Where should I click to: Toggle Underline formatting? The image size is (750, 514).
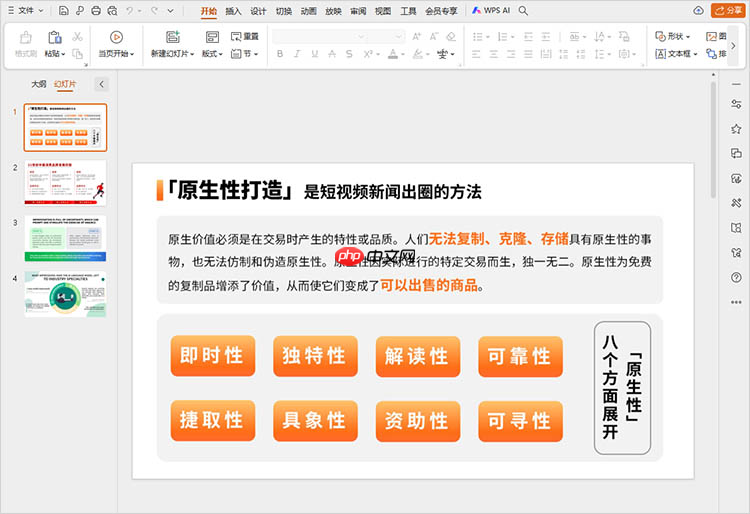click(x=314, y=54)
